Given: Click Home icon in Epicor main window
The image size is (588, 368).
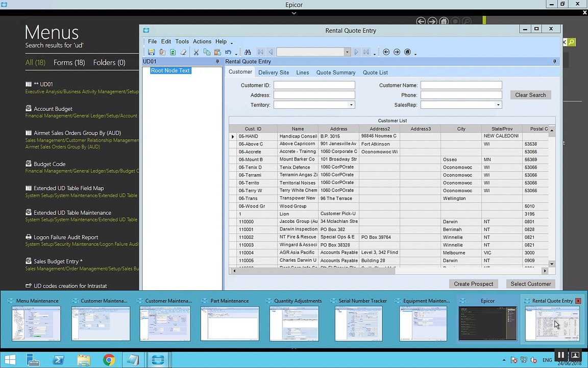Looking at the screenshot, I should pyautogui.click(x=444, y=21).
